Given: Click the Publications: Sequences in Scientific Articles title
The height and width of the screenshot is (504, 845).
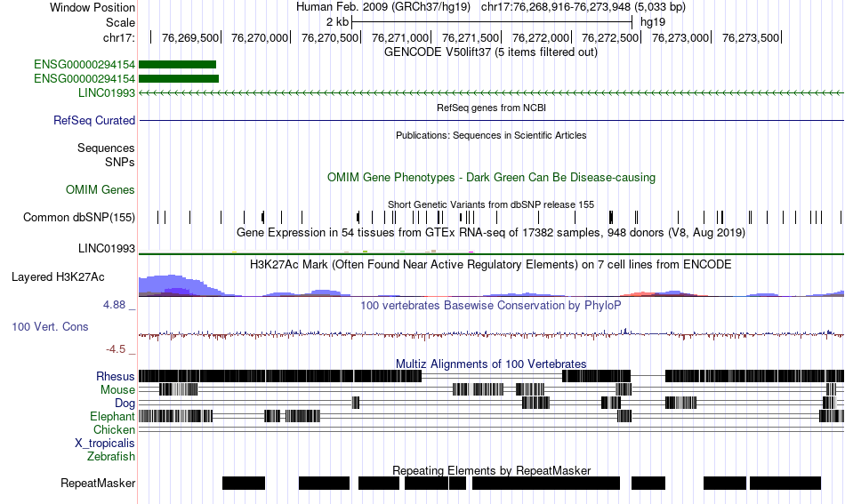Looking at the screenshot, I should (x=491, y=135).
